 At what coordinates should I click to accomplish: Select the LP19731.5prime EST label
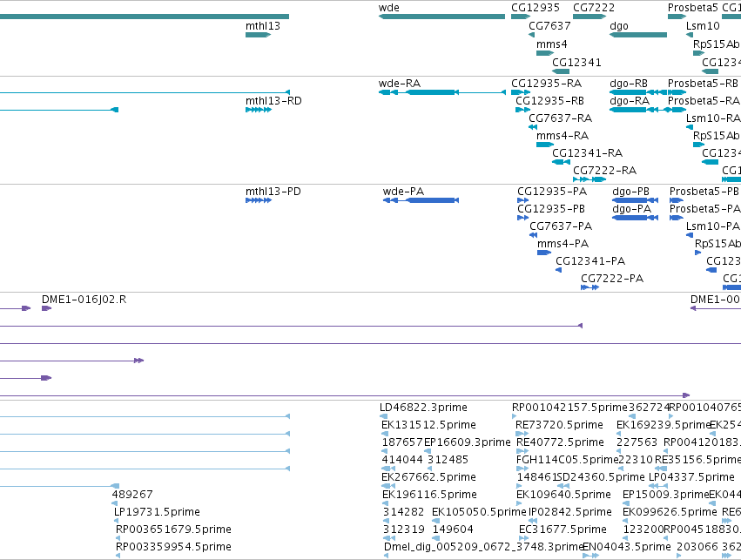[x=157, y=512]
